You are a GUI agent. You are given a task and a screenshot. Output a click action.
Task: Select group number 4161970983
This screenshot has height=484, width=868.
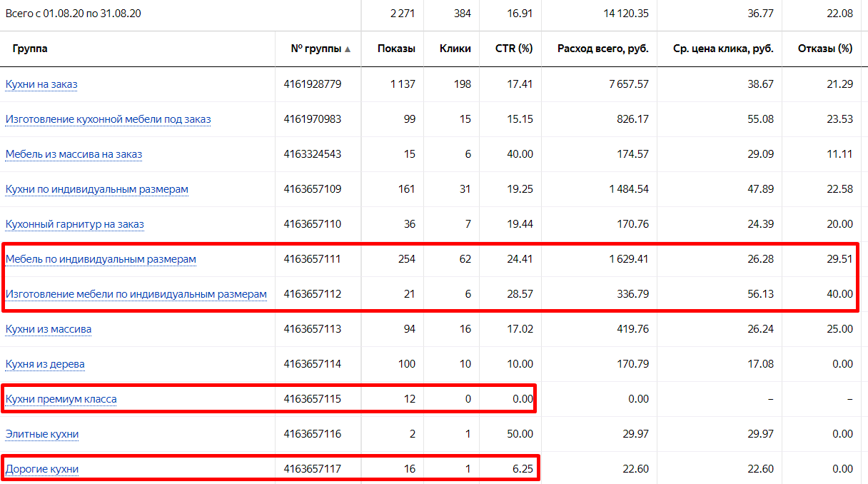313,119
